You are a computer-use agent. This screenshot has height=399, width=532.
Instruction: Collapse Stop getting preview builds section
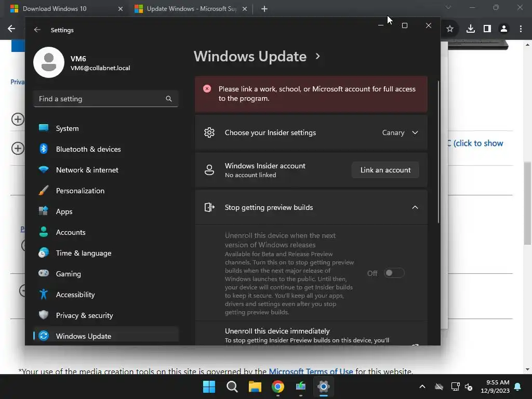[x=415, y=207]
